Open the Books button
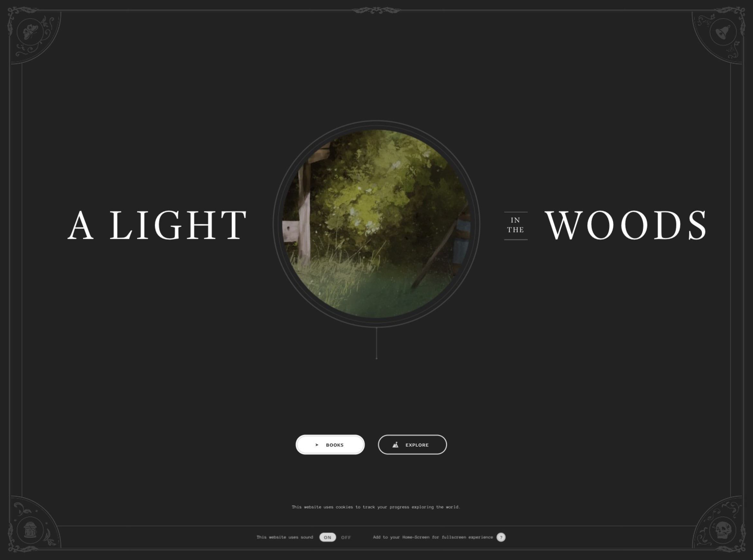The image size is (753, 560). coord(330,445)
